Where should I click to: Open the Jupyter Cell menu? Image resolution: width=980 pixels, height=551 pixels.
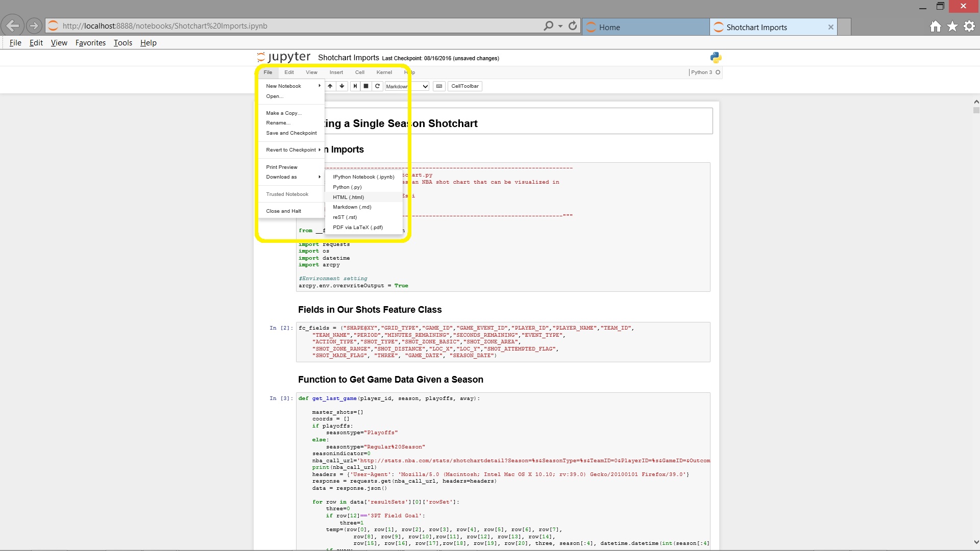click(x=360, y=72)
